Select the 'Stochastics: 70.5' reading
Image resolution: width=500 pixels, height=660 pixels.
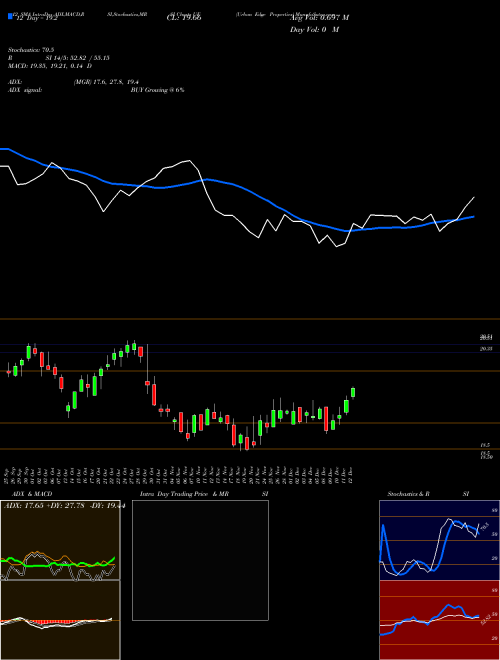pos(29,50)
